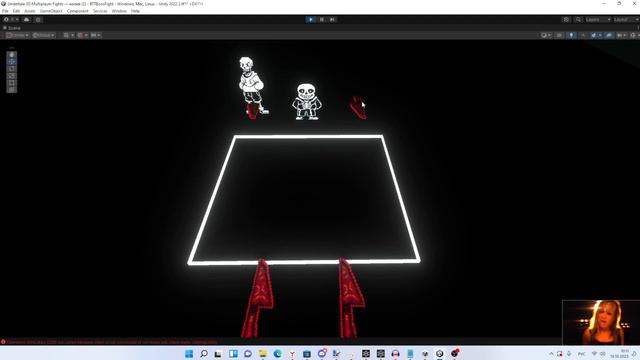Show hidden system tray icons
The image size is (640, 360).
pyautogui.click(x=551, y=353)
